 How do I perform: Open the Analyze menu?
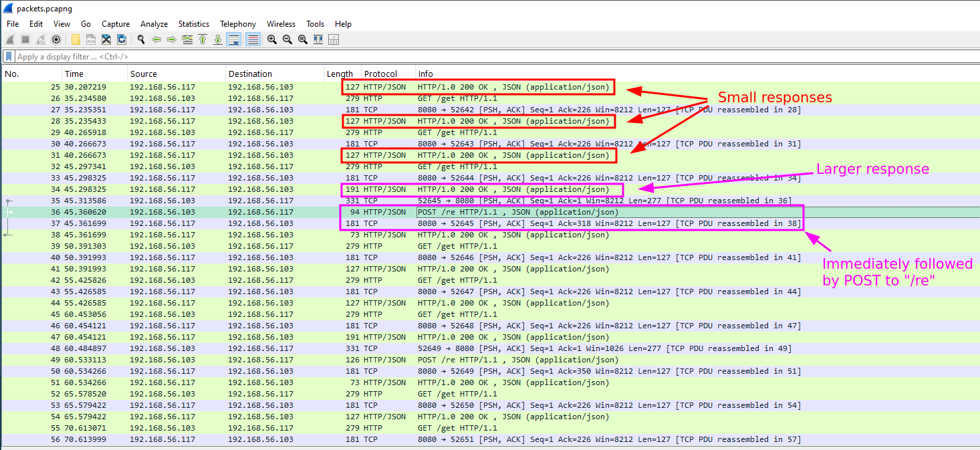(x=154, y=24)
